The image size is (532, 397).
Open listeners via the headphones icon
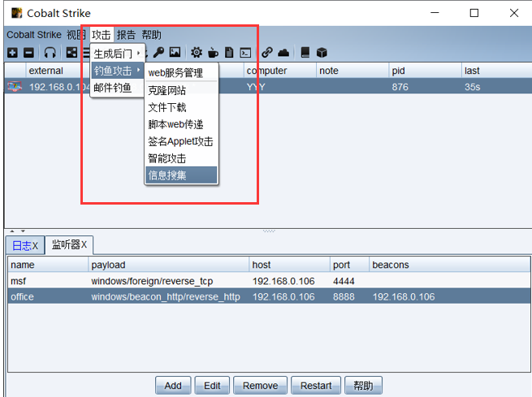(50, 53)
